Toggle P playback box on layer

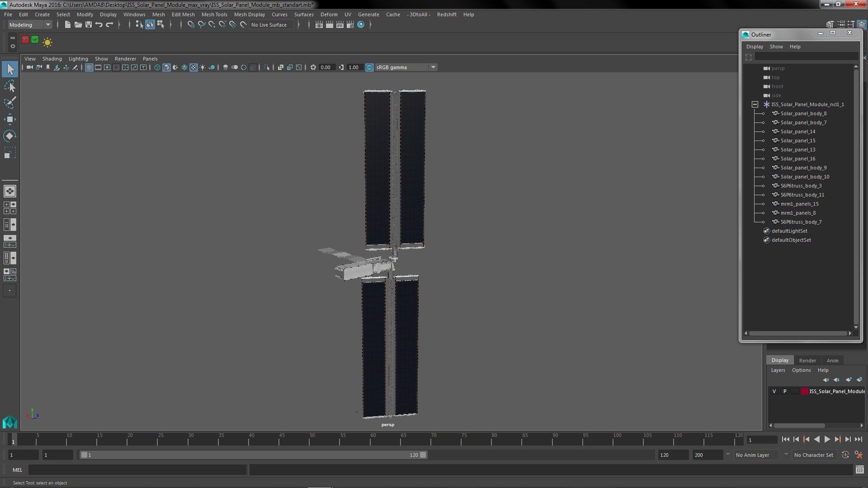[785, 391]
